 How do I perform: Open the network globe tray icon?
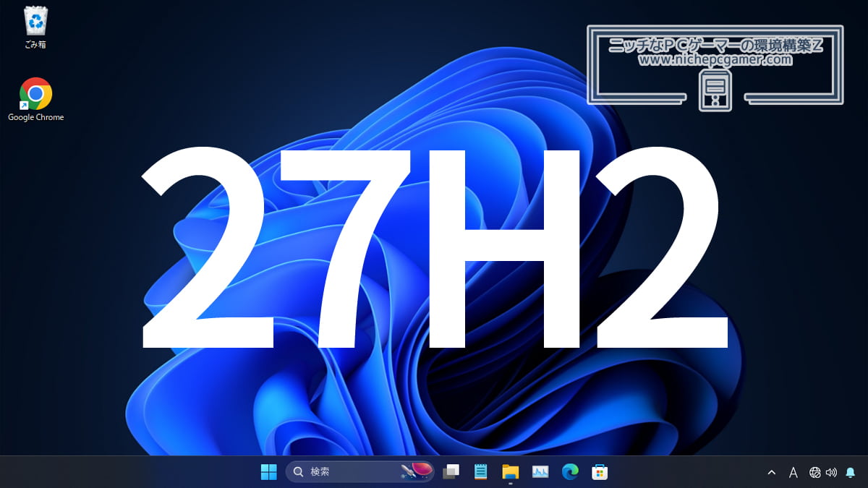tap(815, 472)
